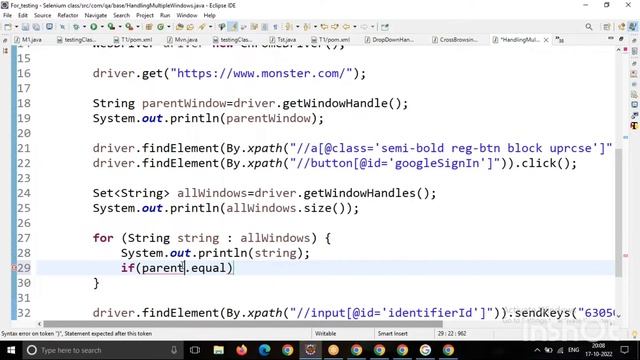Open the Edit menu

coord(23,15)
